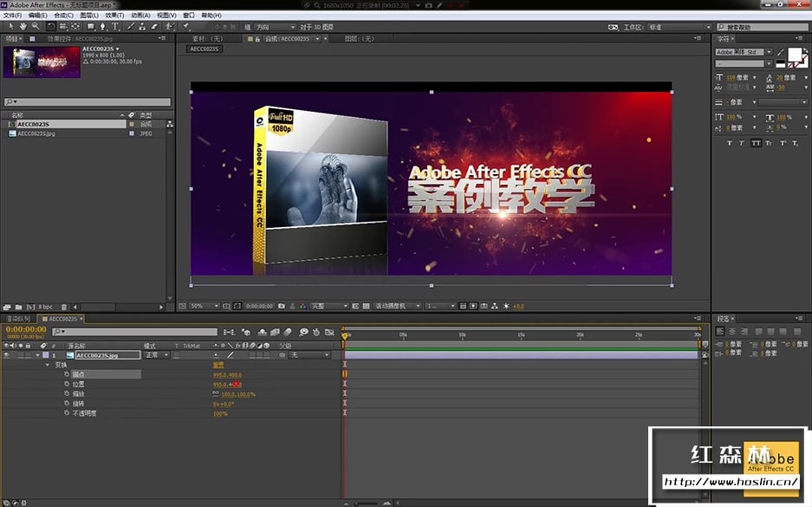
Task: Select the Pan Behind anchor tool
Action: (x=75, y=26)
